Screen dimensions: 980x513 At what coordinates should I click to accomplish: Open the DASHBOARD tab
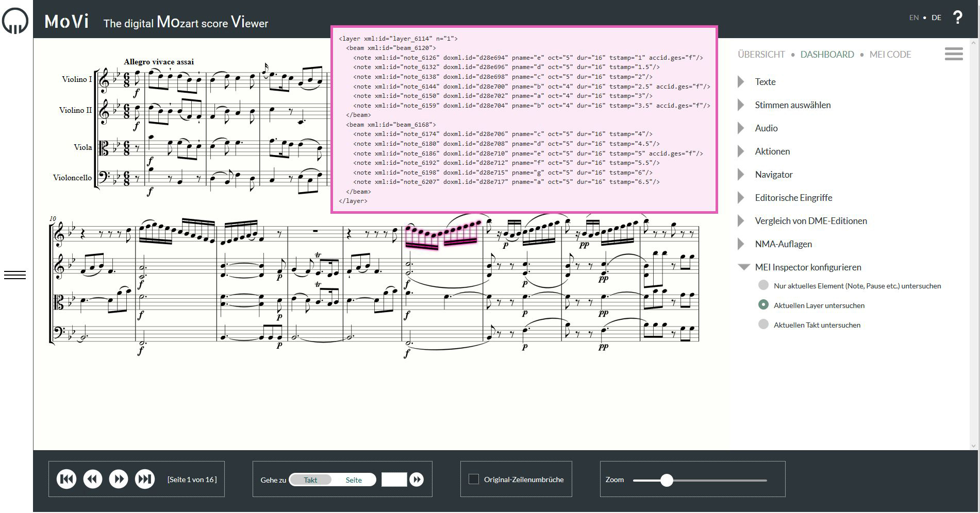pos(827,55)
